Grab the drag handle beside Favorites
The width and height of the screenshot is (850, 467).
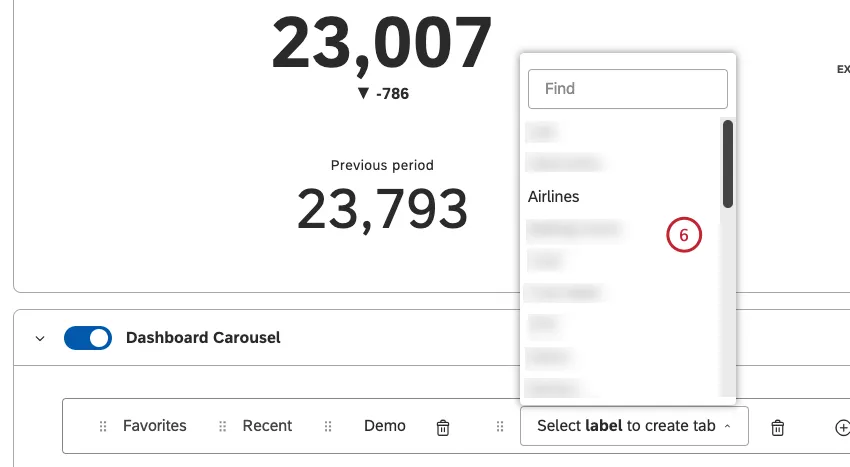103,427
